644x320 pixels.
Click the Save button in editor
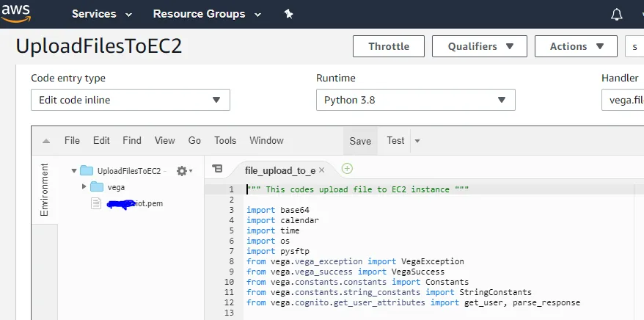(x=360, y=141)
